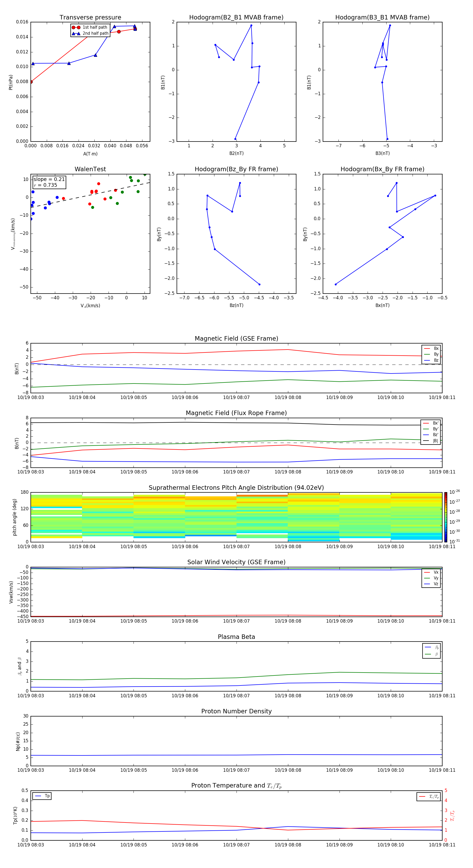Click the 'Vx' legend entry
Screen dimensions: 473x868
click(431, 572)
